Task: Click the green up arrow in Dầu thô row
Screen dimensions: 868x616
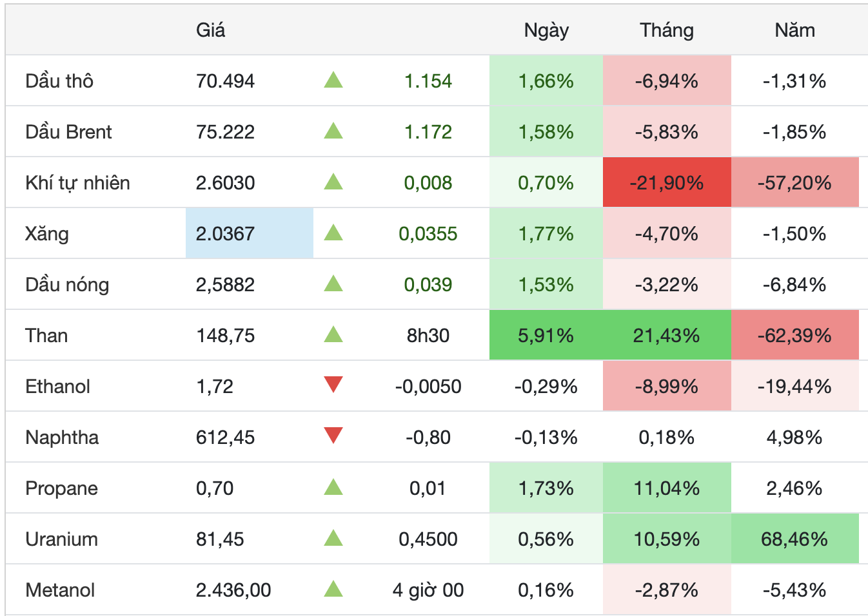Action: [x=333, y=80]
